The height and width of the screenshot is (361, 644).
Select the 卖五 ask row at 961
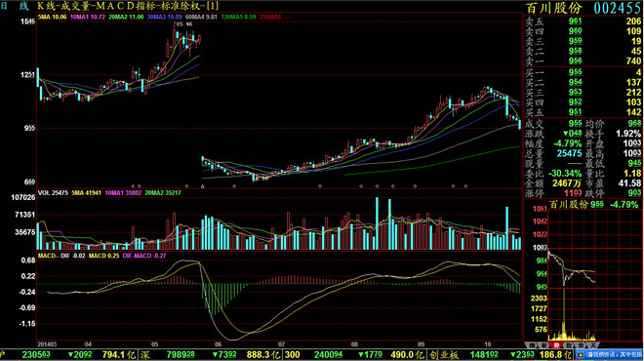584,21
